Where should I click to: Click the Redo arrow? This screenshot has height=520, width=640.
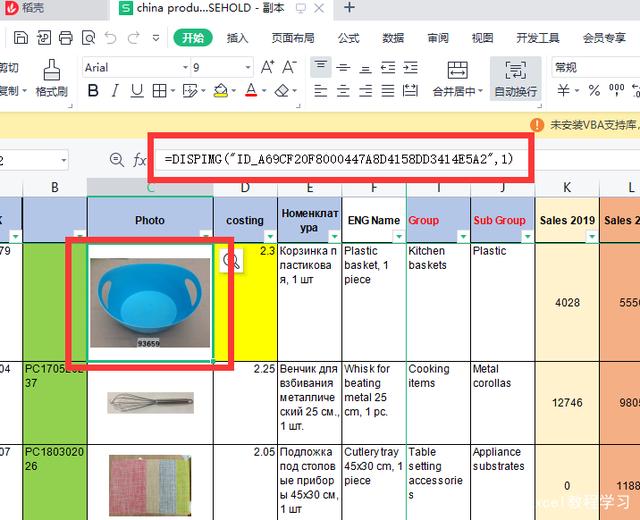pos(133,38)
